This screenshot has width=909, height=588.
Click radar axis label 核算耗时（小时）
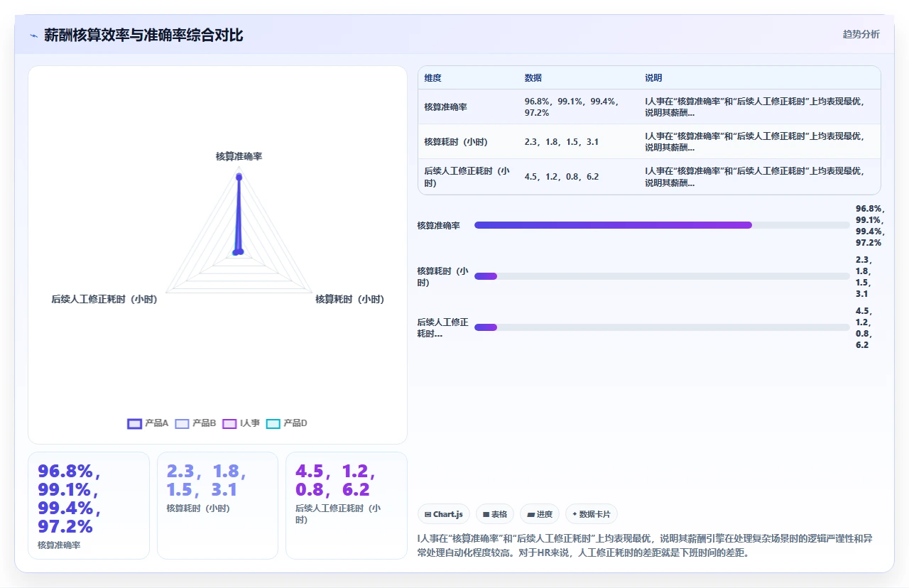[349, 300]
